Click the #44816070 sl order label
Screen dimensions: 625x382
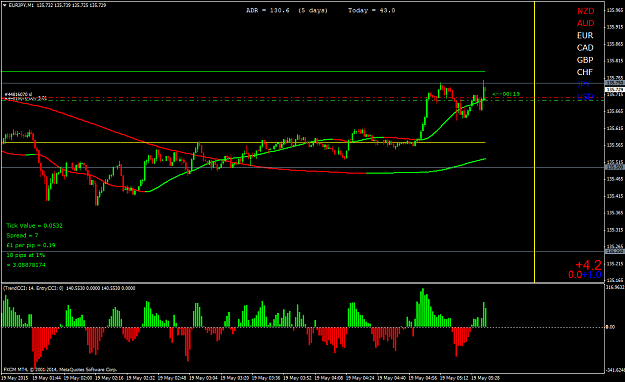click(18, 94)
